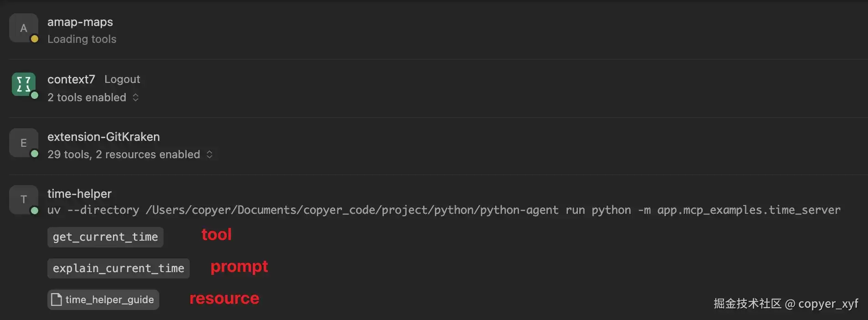Click the 'Loading tools' status text
This screenshot has height=320, width=868.
[82, 39]
